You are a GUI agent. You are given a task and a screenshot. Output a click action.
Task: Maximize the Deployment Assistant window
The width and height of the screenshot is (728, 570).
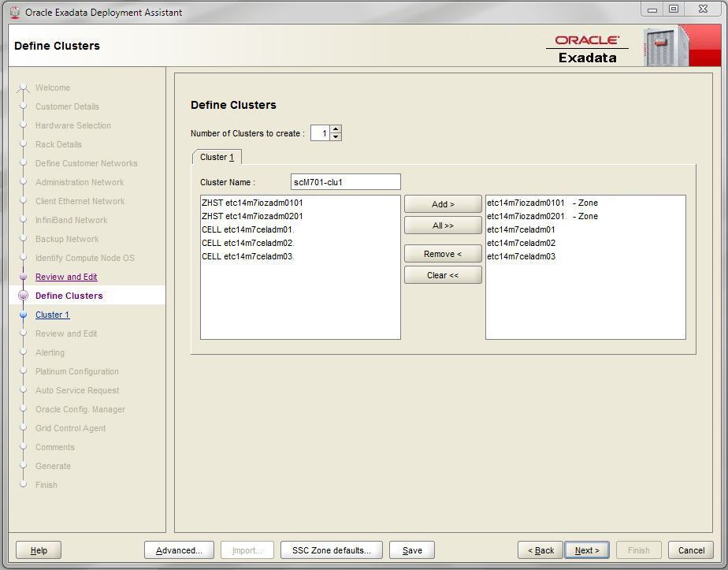(674, 9)
